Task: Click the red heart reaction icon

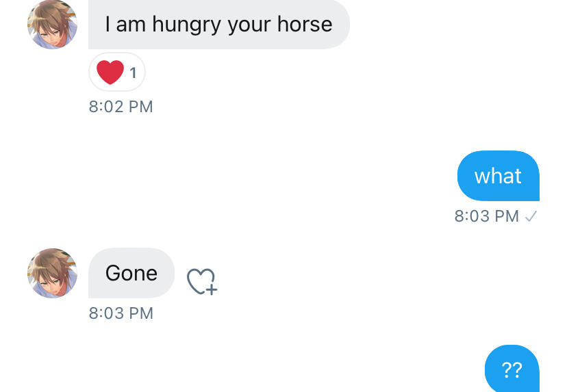Action: click(x=110, y=72)
